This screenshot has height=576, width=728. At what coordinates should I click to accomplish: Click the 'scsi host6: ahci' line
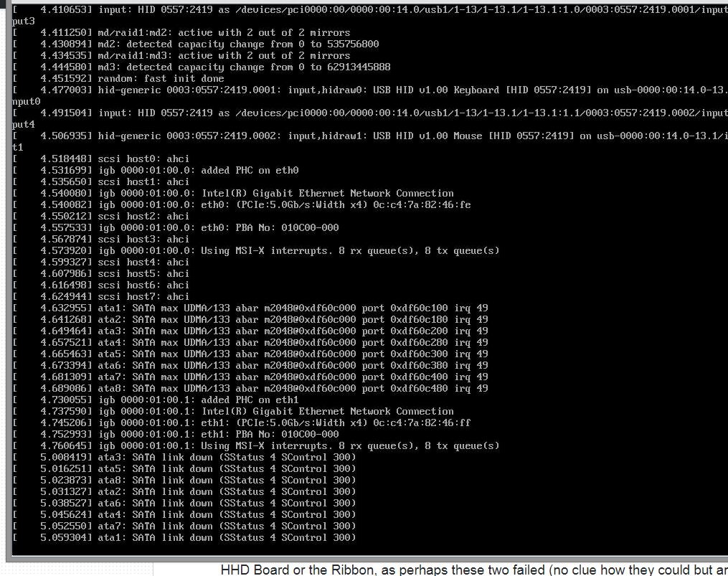[100, 285]
